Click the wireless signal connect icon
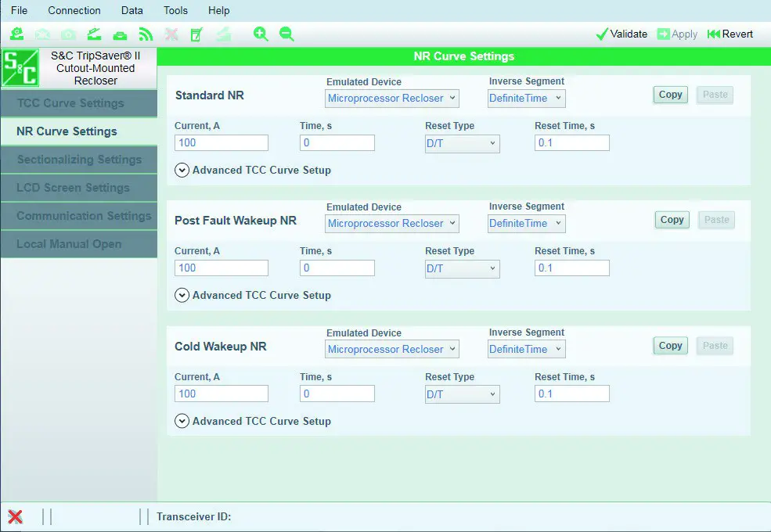The height and width of the screenshot is (532, 771). tap(146, 34)
